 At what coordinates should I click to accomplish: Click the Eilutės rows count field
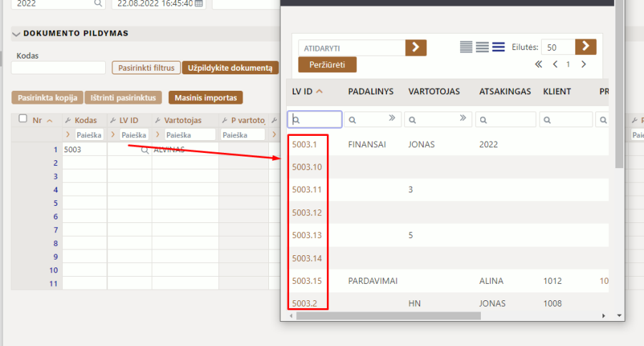[558, 47]
